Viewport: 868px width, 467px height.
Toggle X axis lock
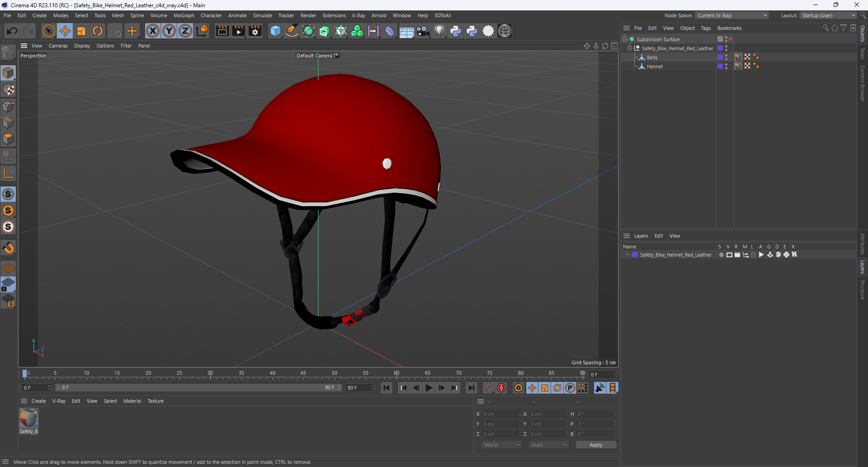[153, 31]
